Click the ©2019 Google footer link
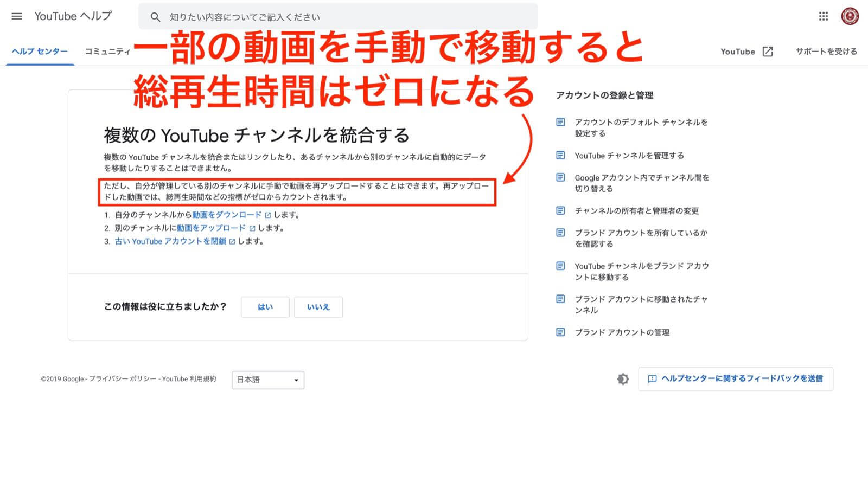868x488 pixels. click(x=62, y=379)
